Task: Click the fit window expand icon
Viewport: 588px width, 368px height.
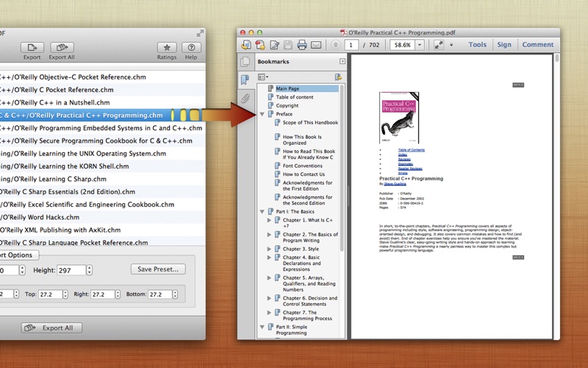Action: click(x=439, y=45)
